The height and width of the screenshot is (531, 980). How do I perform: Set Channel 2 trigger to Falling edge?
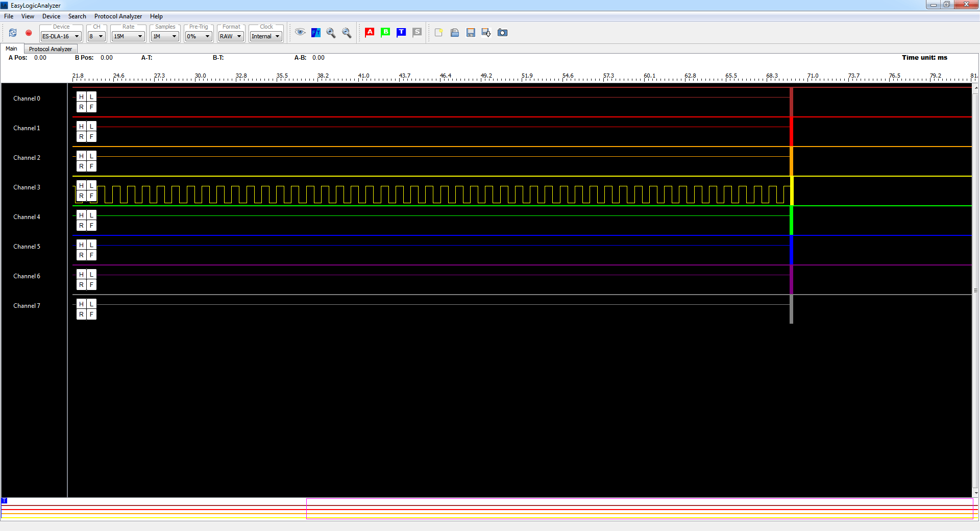point(91,166)
